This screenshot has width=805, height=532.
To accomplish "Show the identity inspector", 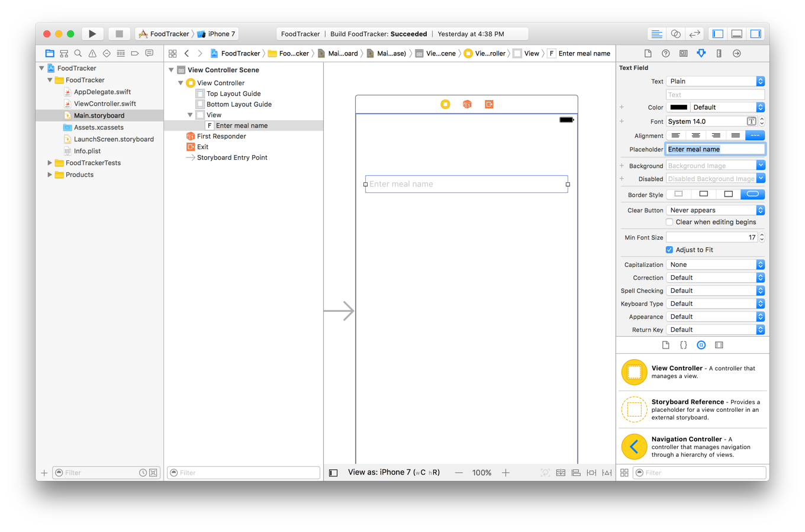I will pyautogui.click(x=684, y=53).
